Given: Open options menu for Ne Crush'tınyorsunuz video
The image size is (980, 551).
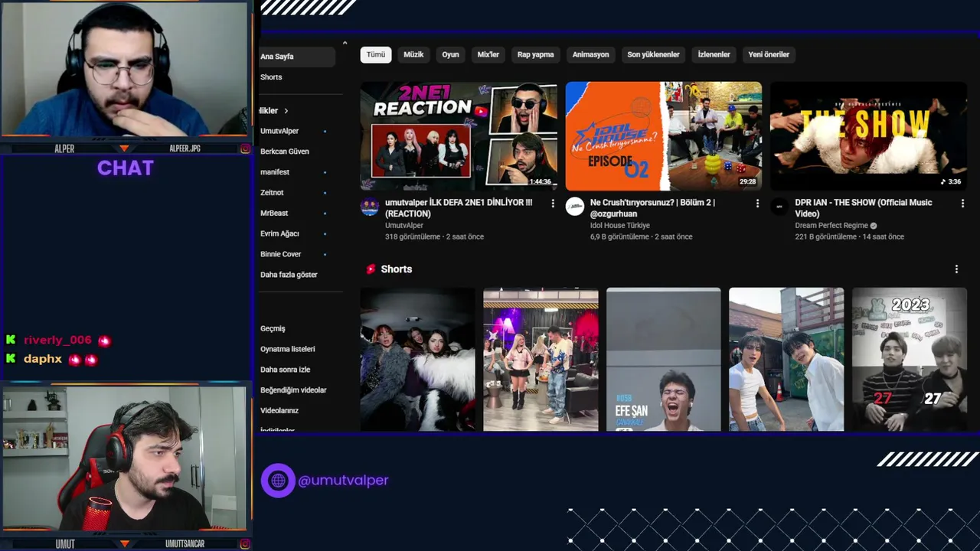Looking at the screenshot, I should pos(758,204).
